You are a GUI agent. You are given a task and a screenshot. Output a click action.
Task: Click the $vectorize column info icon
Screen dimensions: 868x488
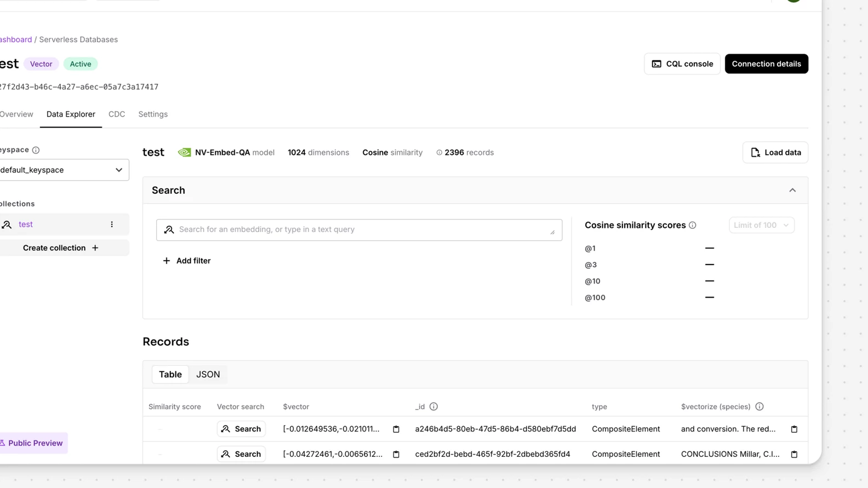pyautogui.click(x=759, y=406)
